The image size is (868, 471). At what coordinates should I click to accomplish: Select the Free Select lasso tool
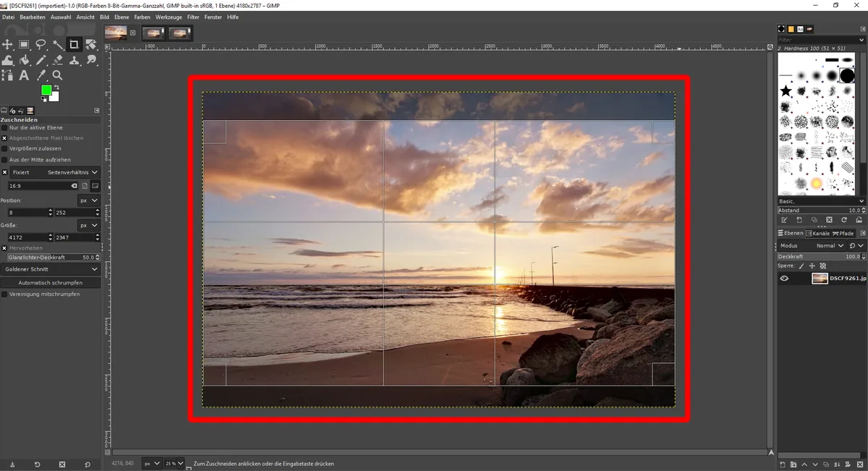tap(41, 45)
